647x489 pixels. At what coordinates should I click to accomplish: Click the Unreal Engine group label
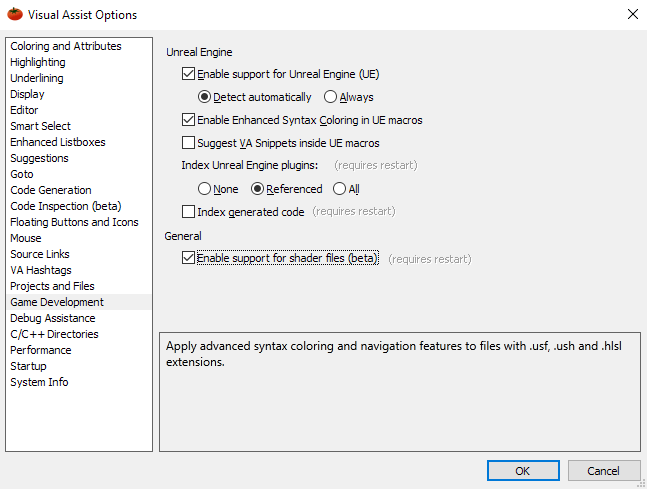(x=199, y=52)
